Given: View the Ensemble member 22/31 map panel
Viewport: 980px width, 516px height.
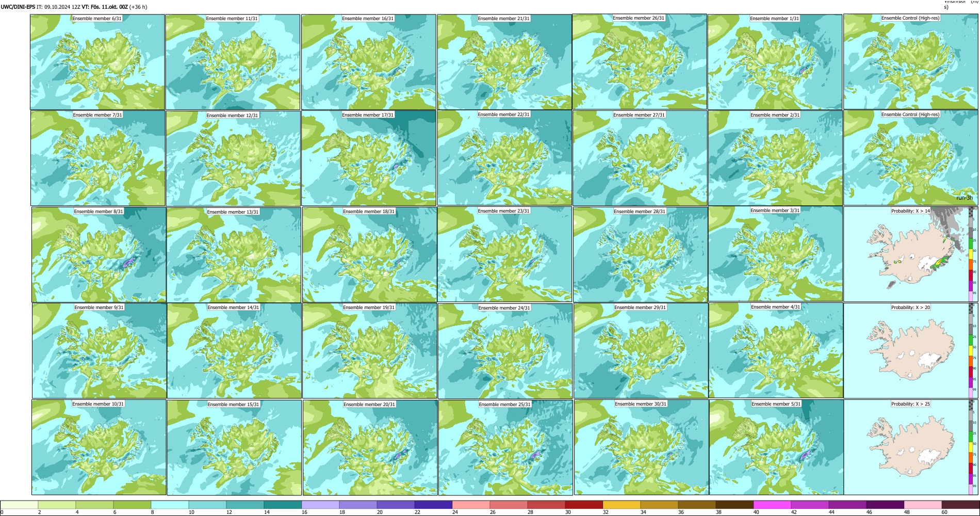Looking at the screenshot, I should pyautogui.click(x=504, y=158).
